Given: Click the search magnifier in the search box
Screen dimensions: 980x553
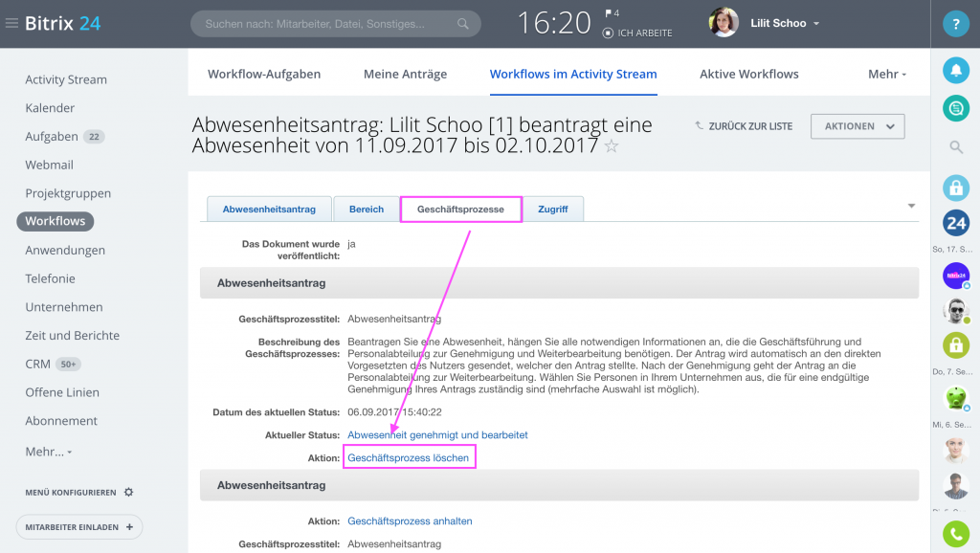Looking at the screenshot, I should 462,24.
